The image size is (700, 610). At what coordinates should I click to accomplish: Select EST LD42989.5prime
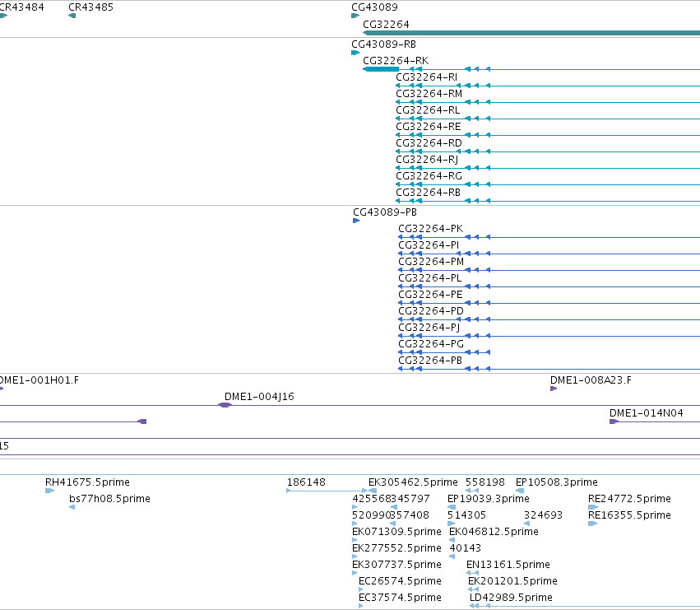(x=511, y=598)
